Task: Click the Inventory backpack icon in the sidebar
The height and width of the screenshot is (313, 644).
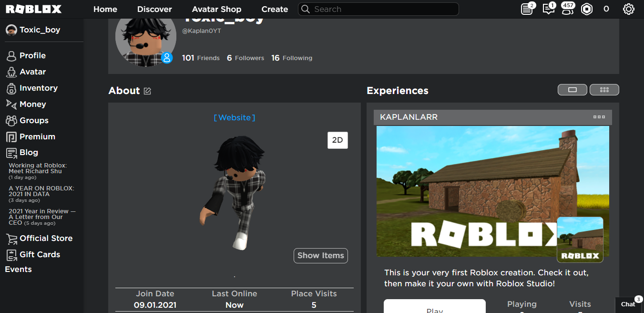Action: tap(11, 88)
